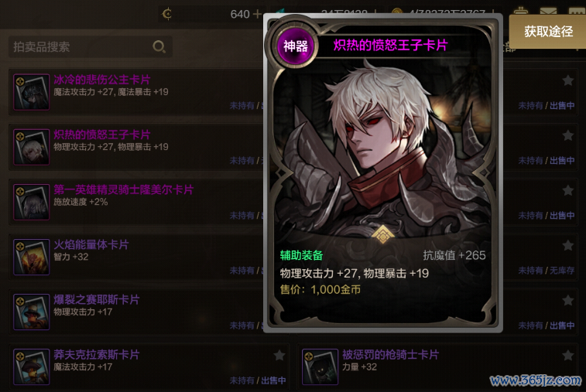
Task: Click the white-haired prince portrait in the popup
Action: tap(381, 149)
